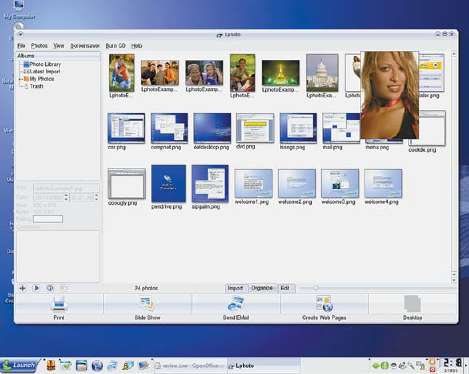The image size is (469, 374).
Task: Select the mail.png thumbnail
Action: click(341, 128)
